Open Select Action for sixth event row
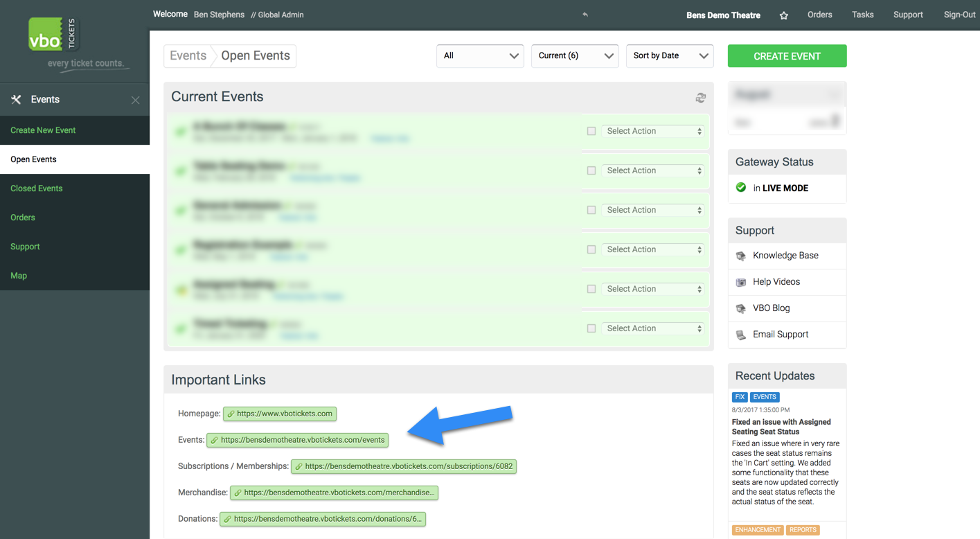 (x=653, y=328)
